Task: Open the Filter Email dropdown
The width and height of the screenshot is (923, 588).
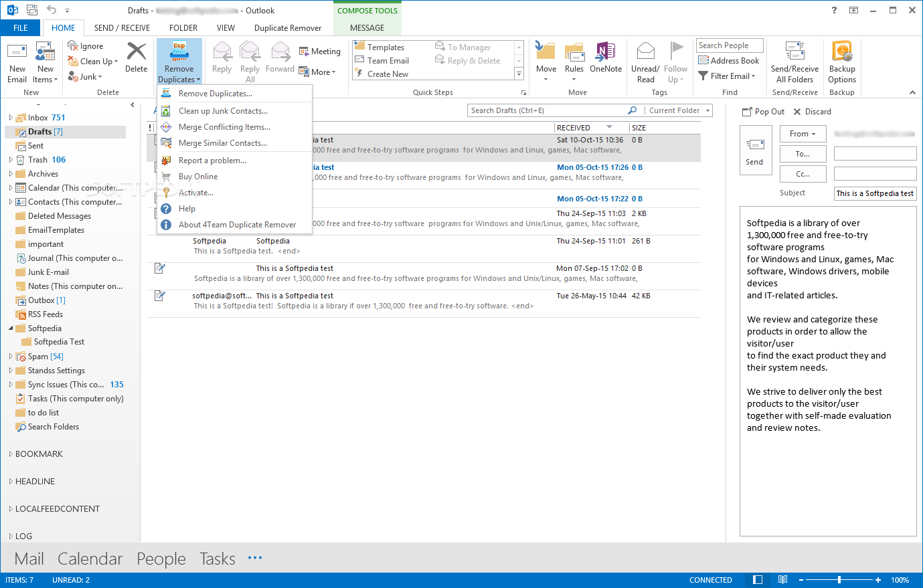Action: (x=727, y=76)
